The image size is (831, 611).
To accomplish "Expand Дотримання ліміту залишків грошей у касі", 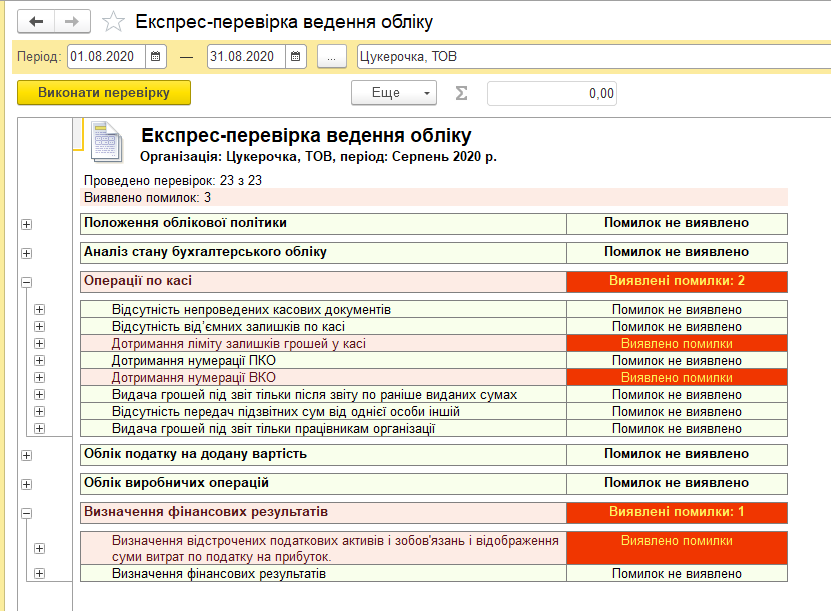I will 40,343.
